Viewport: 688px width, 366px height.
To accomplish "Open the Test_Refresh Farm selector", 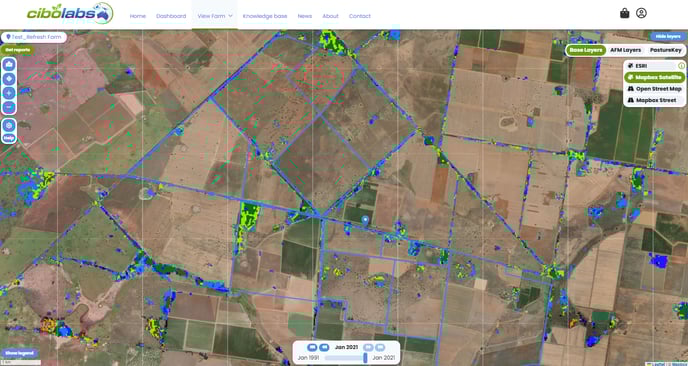I will (x=34, y=37).
